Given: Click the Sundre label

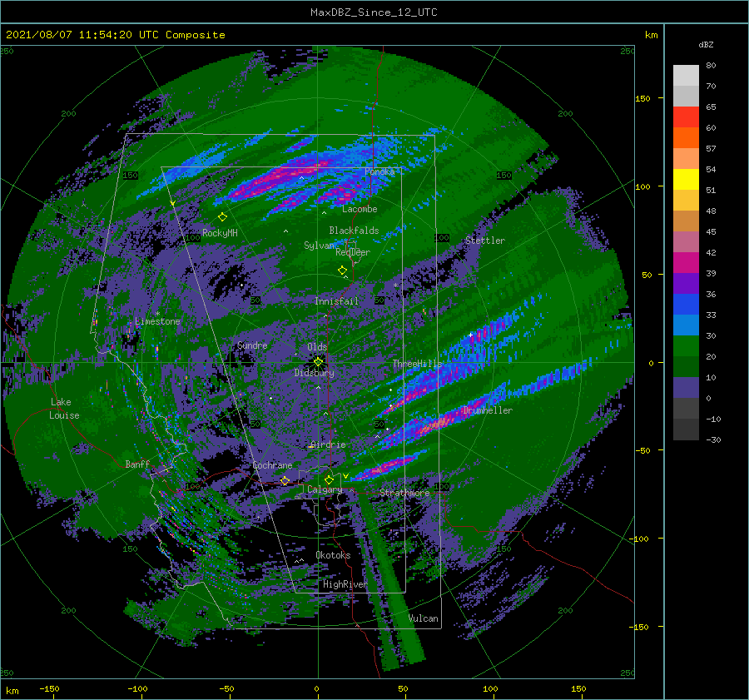Looking at the screenshot, I should click(252, 345).
